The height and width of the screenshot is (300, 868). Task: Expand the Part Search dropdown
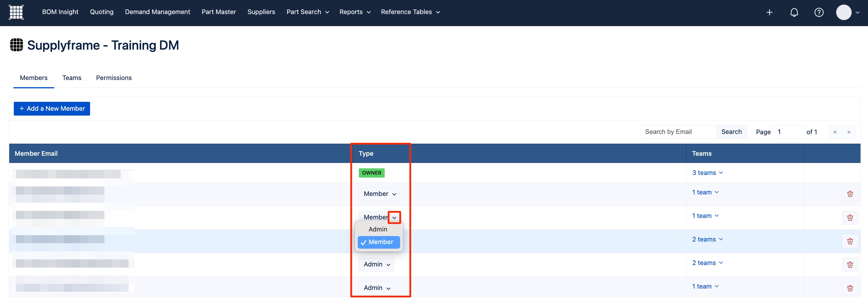pyautogui.click(x=308, y=12)
